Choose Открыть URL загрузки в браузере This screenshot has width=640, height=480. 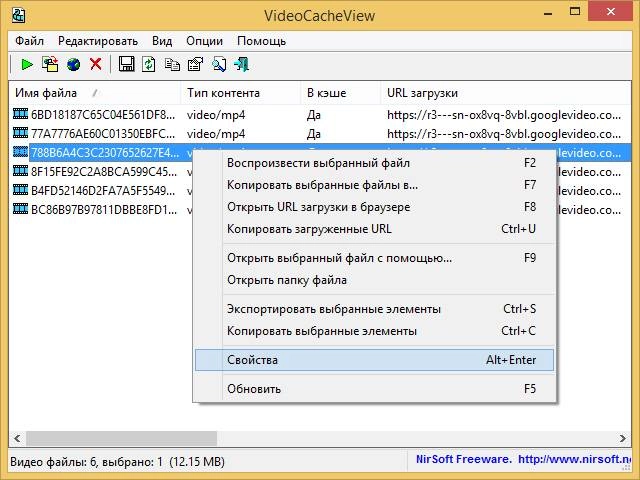tap(374, 207)
